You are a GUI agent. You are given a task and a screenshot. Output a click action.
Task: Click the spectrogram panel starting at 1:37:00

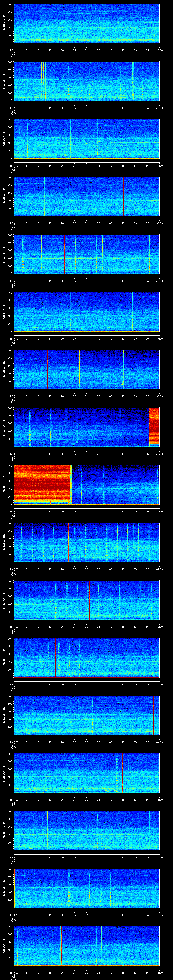[x=87, y=369]
